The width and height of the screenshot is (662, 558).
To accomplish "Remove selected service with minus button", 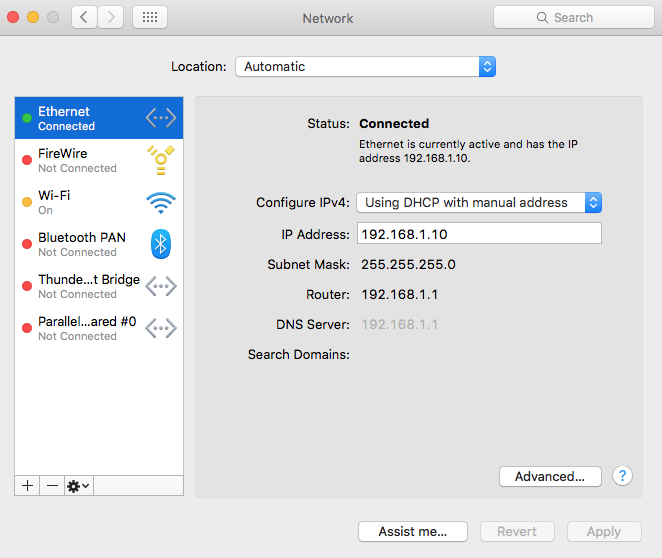I will coord(52,486).
